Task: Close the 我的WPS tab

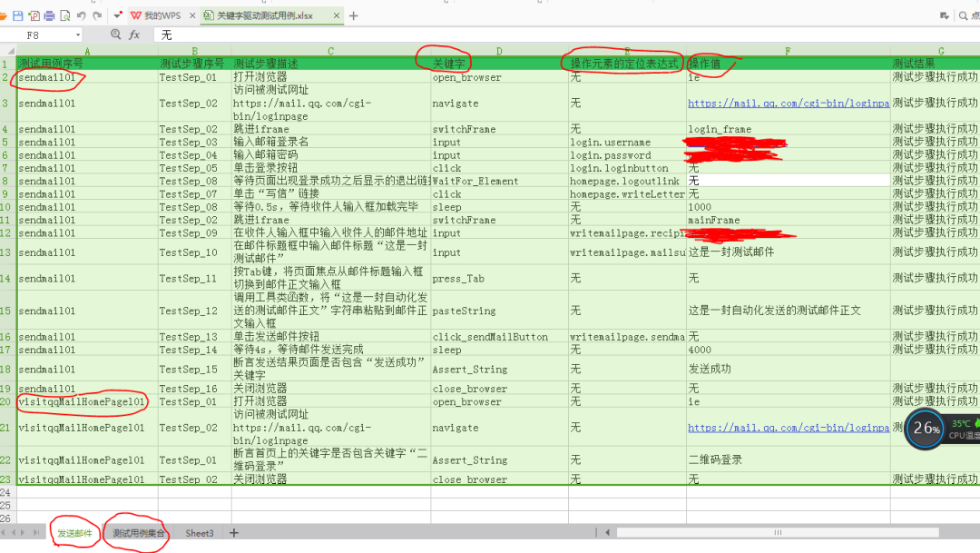Action: point(191,15)
